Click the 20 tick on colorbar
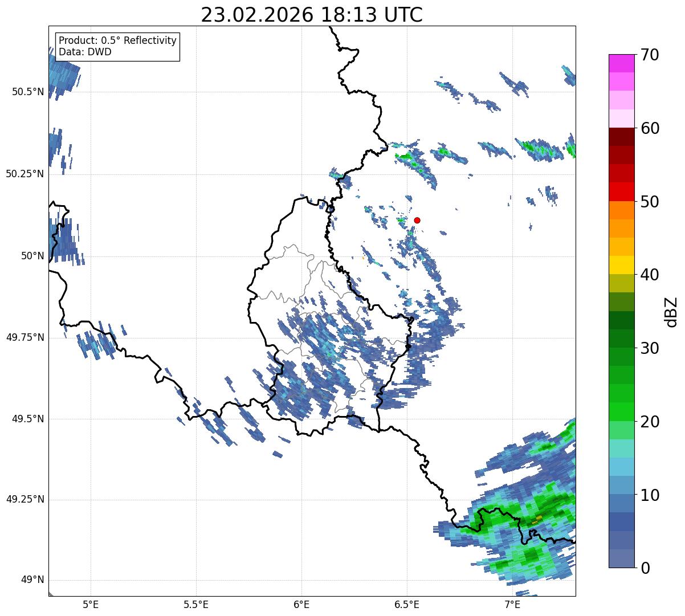 tap(650, 422)
